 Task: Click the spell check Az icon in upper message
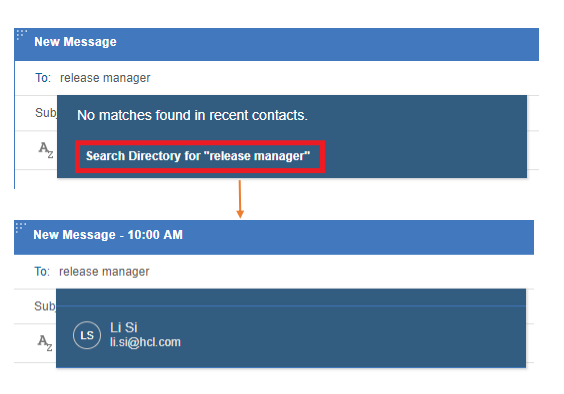[46, 150]
